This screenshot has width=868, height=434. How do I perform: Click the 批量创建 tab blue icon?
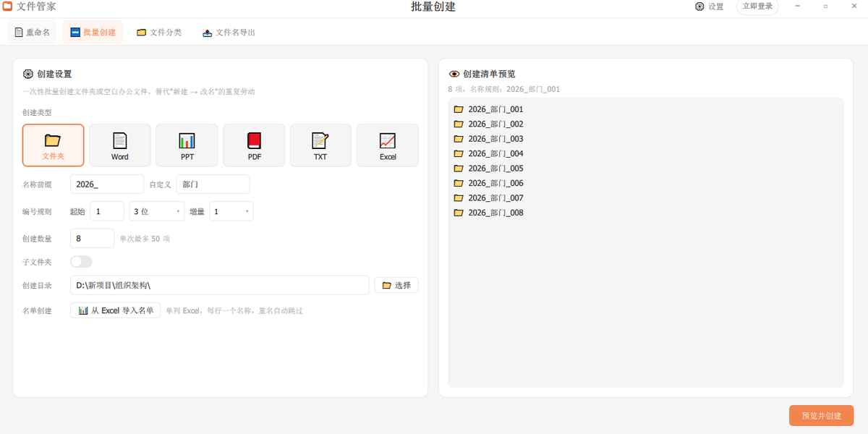point(75,33)
